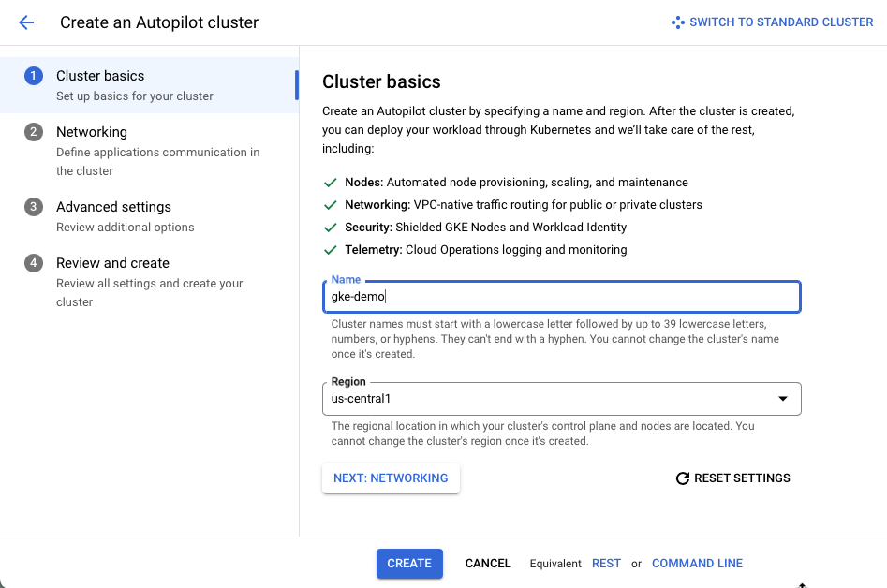Click the green checkmark next to Nodes
The image size is (887, 588).
pos(331,182)
